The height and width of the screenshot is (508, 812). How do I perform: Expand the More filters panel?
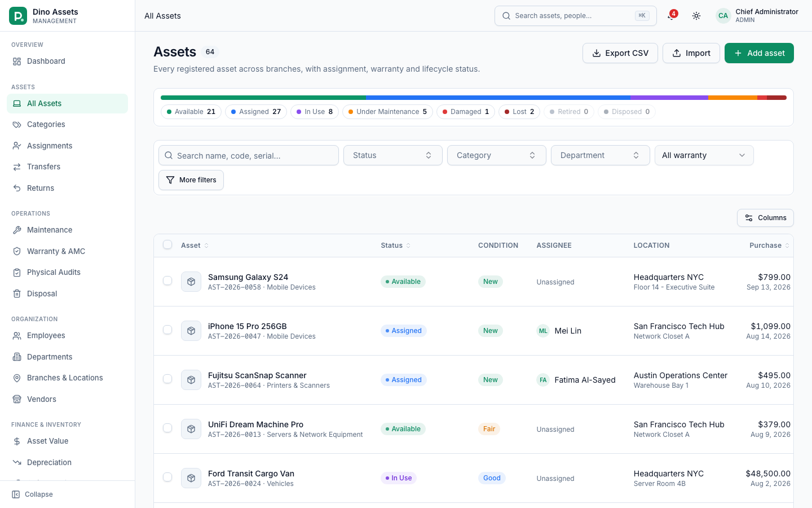[x=191, y=180]
